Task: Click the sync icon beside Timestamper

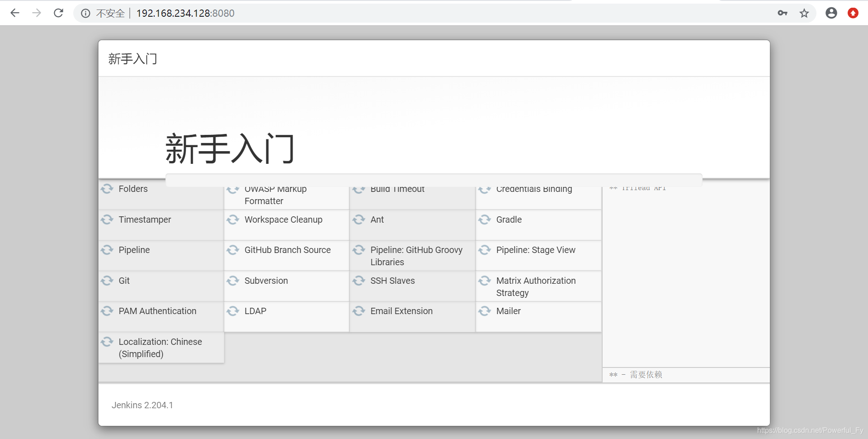Action: (107, 219)
